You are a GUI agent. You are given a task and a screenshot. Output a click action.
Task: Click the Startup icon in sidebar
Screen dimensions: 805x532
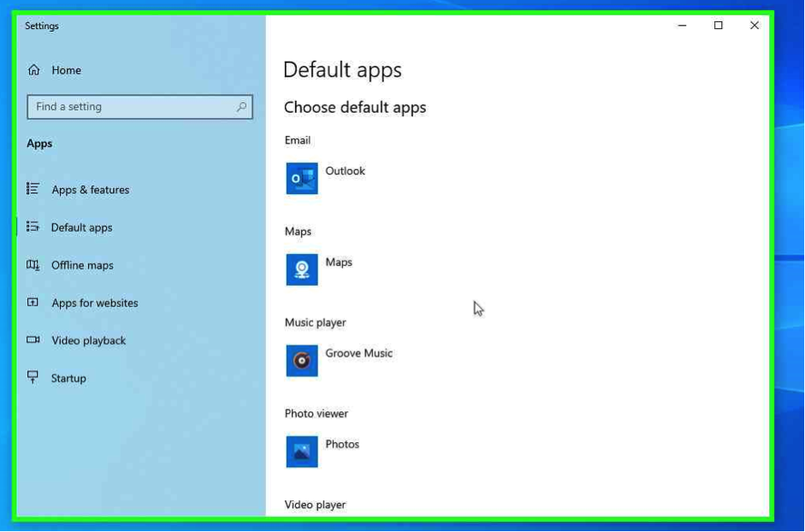click(33, 377)
